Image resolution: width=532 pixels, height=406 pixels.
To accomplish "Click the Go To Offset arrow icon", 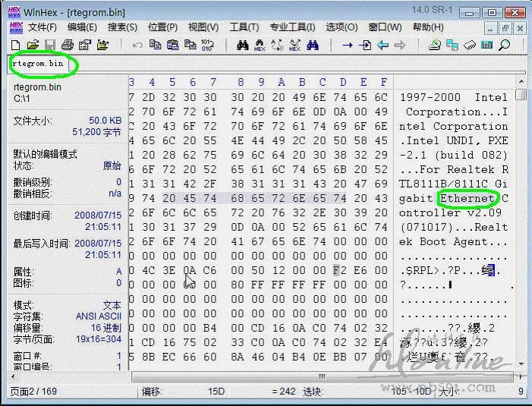I will point(347,46).
